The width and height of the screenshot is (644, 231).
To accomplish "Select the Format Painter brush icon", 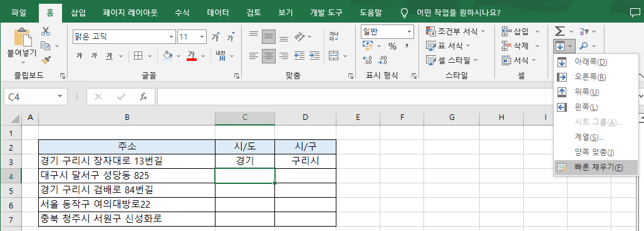I will (x=46, y=60).
